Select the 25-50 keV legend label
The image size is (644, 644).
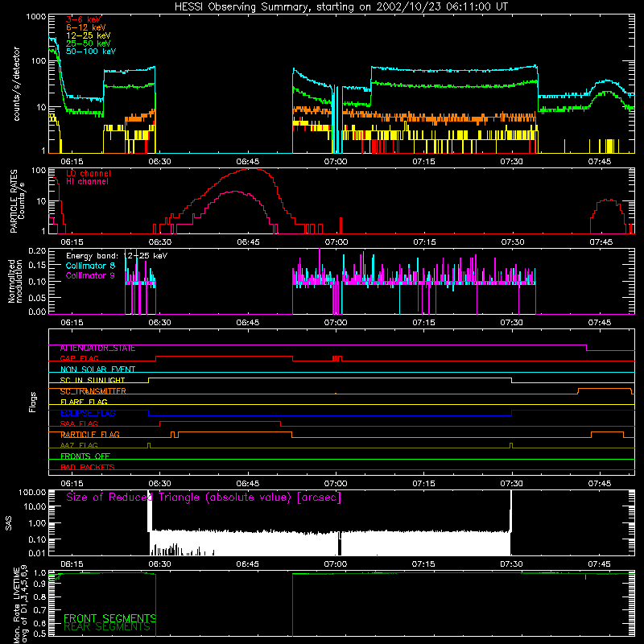pyautogui.click(x=88, y=43)
